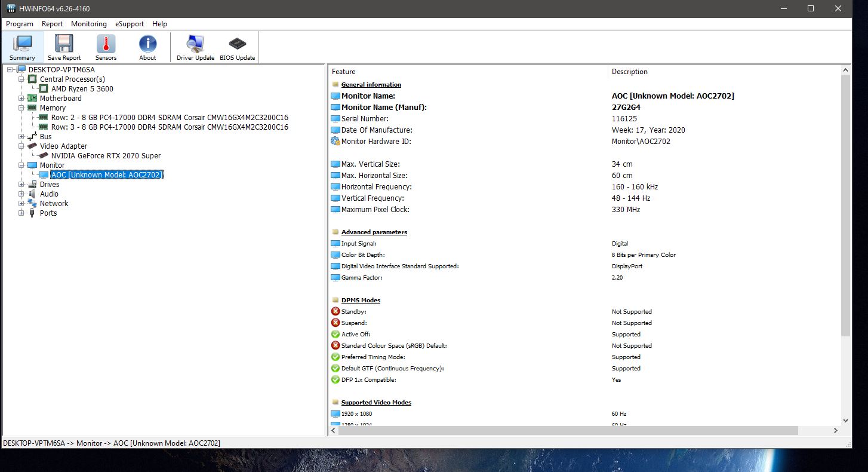Click the monitor icon beside 1920 x 1080
This screenshot has width=868, height=472.
335,413
